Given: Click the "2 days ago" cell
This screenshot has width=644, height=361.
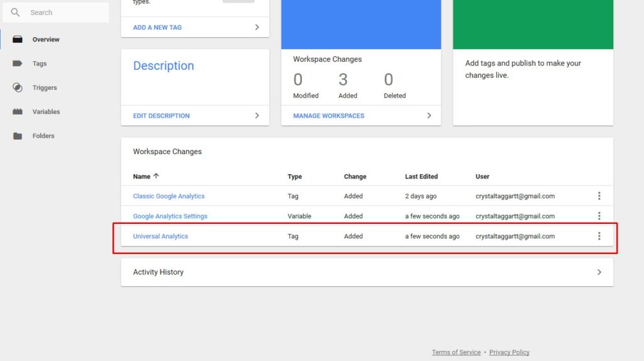Looking at the screenshot, I should (x=421, y=196).
